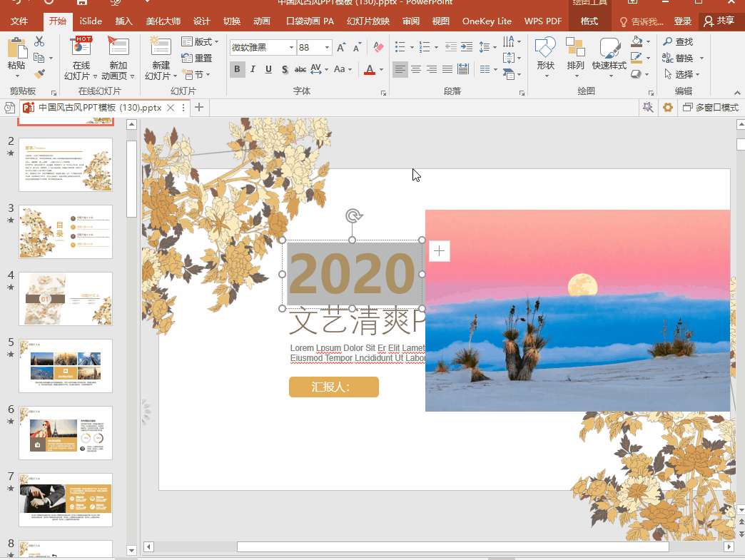Switch to the Animations tab
The height and width of the screenshot is (560, 745).
pos(262,21)
